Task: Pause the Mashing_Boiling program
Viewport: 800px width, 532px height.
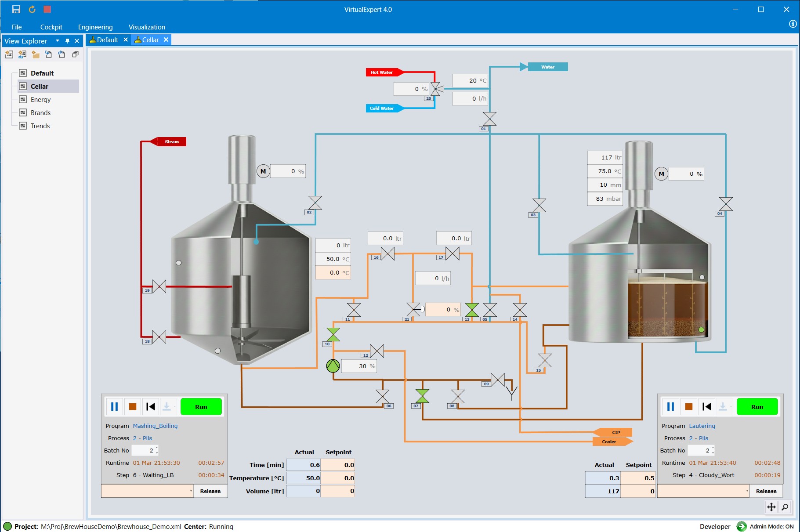Action: pyautogui.click(x=114, y=407)
